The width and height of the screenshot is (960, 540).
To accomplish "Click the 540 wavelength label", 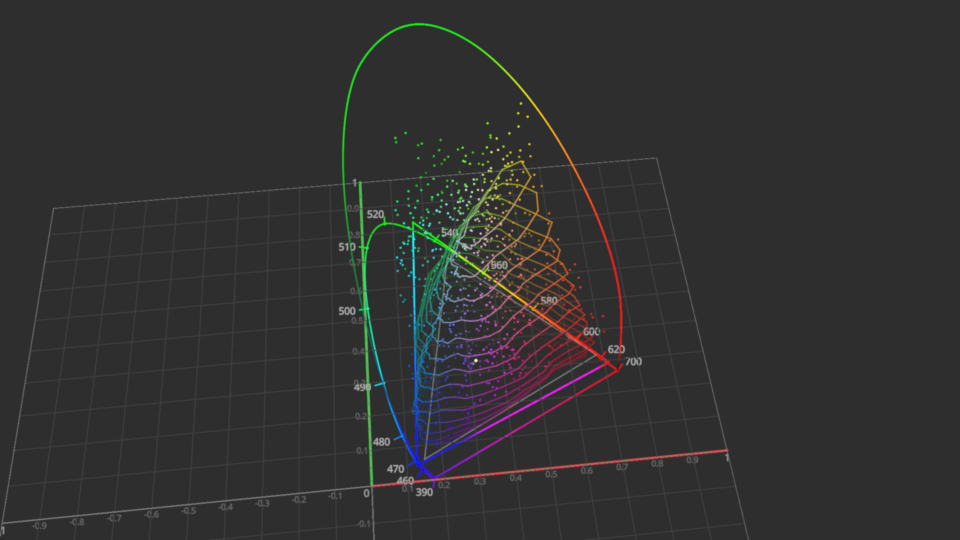I will pos(449,233).
